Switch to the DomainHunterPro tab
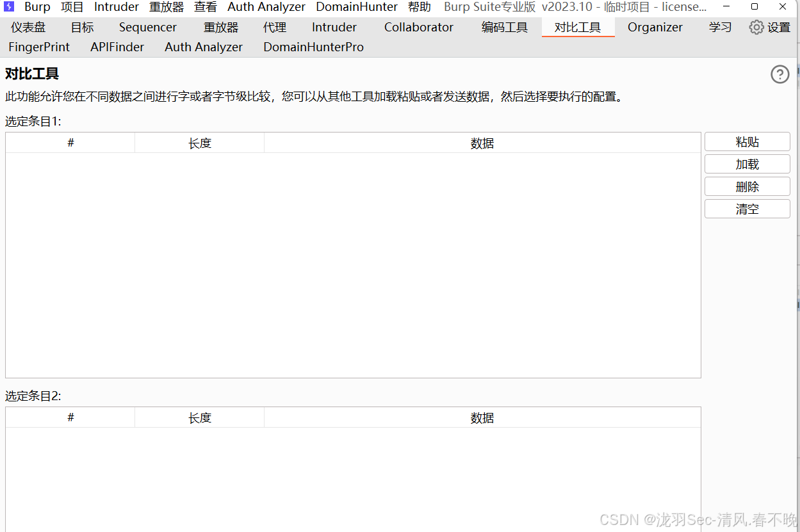The height and width of the screenshot is (532, 800). [314, 47]
